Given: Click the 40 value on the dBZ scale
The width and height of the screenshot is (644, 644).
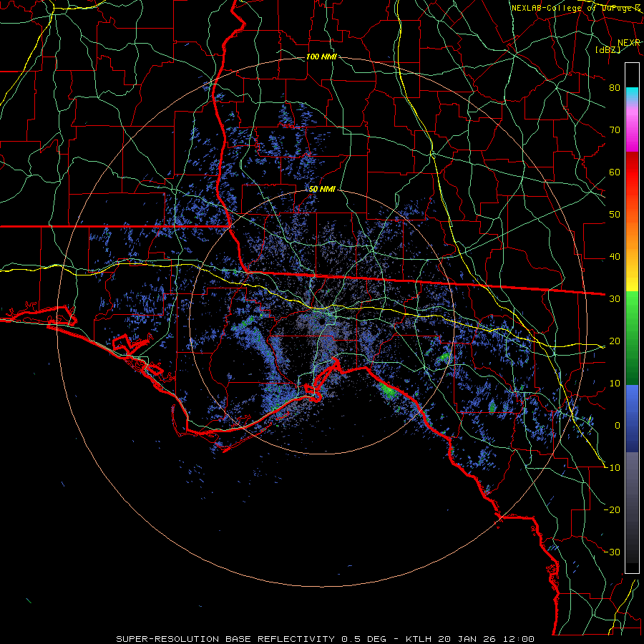Looking at the screenshot, I should pyautogui.click(x=615, y=256).
